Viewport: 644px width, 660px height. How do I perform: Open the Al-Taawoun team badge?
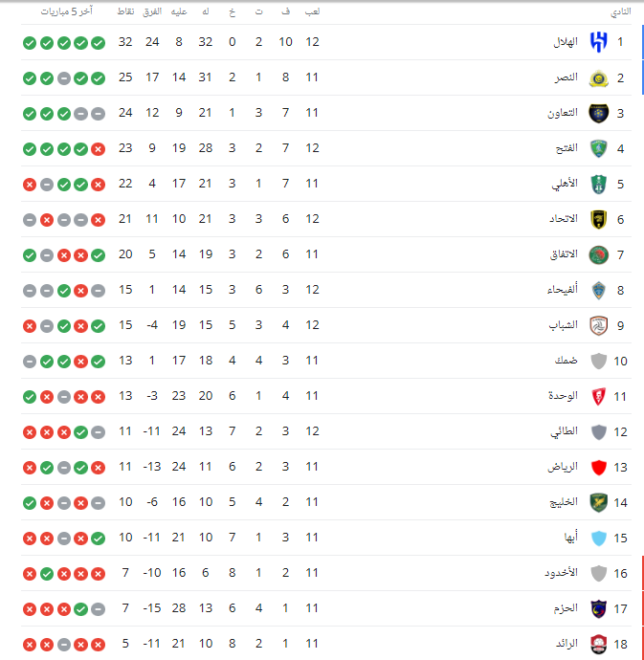point(598,113)
